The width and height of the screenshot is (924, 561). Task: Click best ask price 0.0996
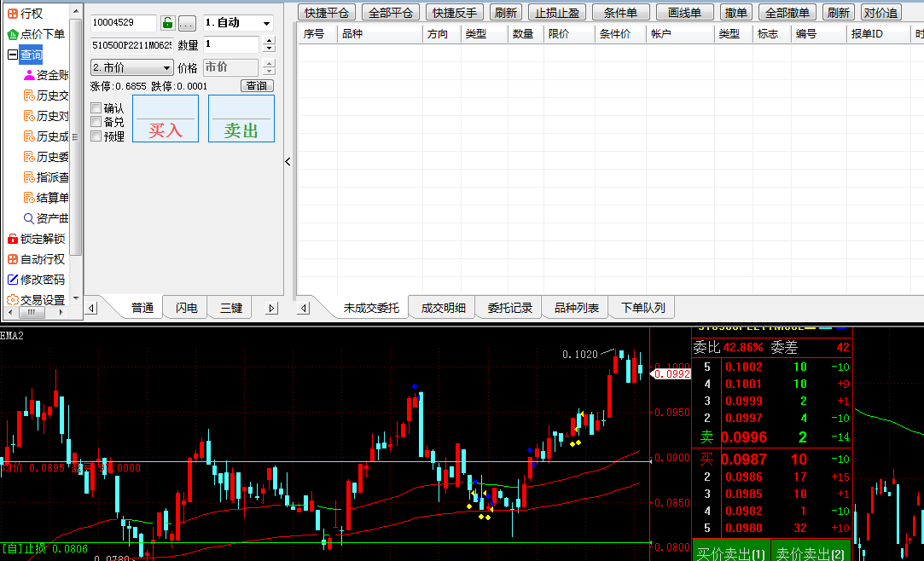[744, 437]
